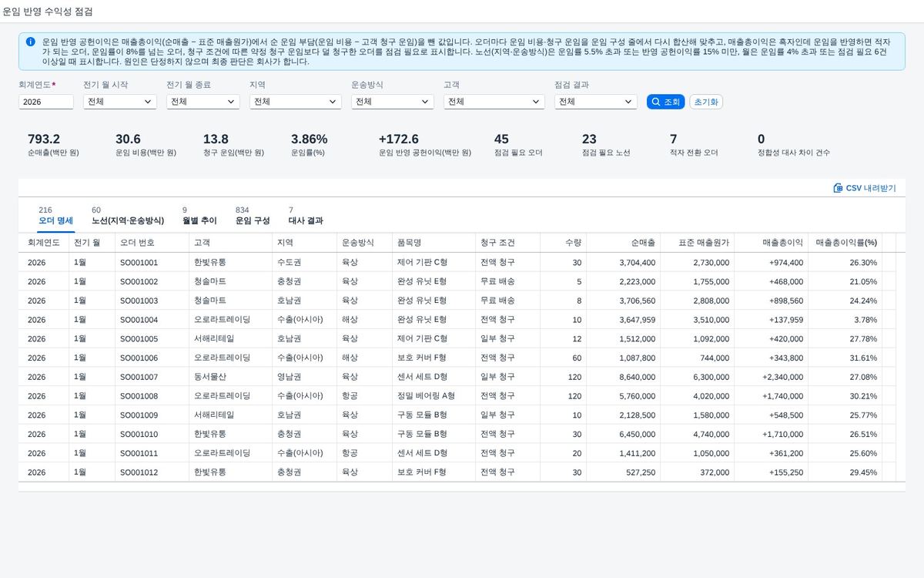Viewport: 924px width, 578px height.
Task: Click the 점검 필요 오더 KPI tile
Action: pyautogui.click(x=518, y=145)
